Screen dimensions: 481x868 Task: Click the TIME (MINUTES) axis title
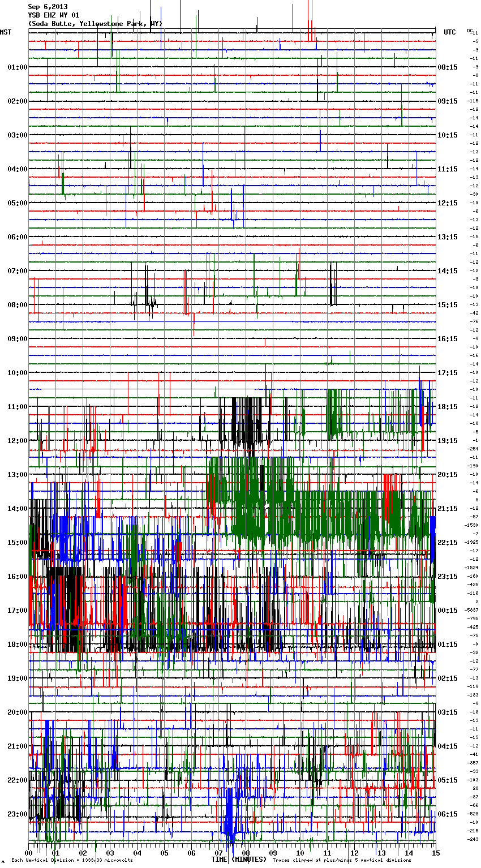pyautogui.click(x=239, y=860)
